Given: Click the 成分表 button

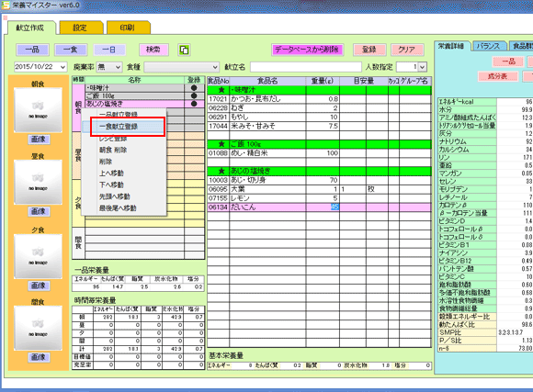Looking at the screenshot, I should [498, 76].
